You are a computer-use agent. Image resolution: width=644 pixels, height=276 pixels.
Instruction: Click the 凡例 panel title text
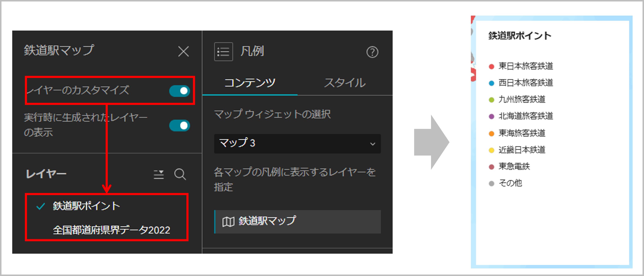pyautogui.click(x=252, y=51)
